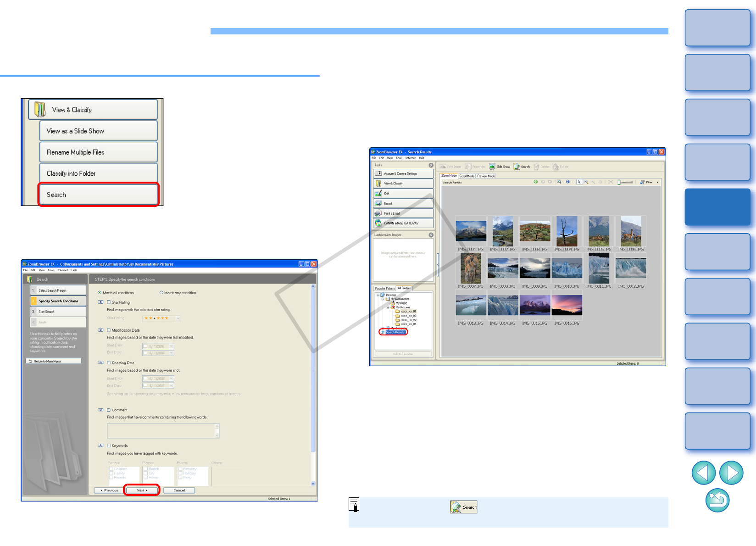Select thumbnail IMG_0016.JPG
This screenshot has height=546, width=756.
[x=567, y=307]
